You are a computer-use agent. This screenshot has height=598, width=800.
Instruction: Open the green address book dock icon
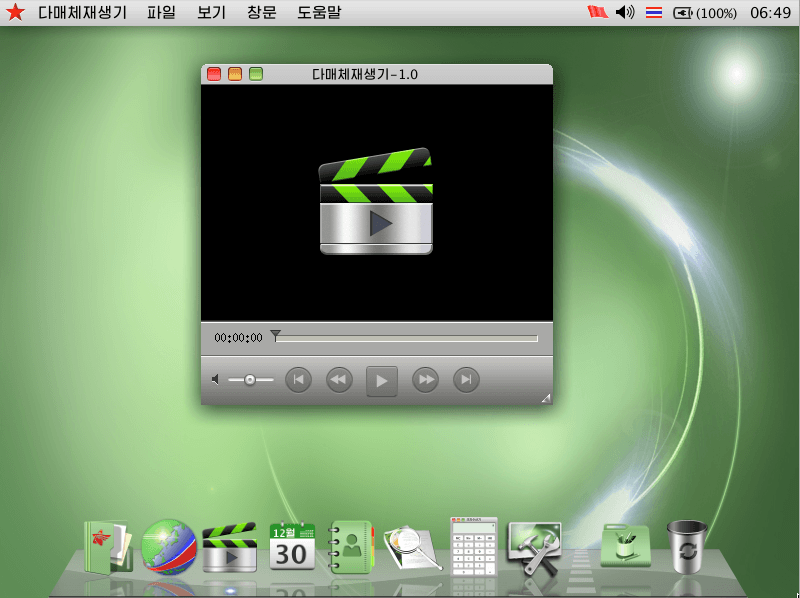click(351, 547)
